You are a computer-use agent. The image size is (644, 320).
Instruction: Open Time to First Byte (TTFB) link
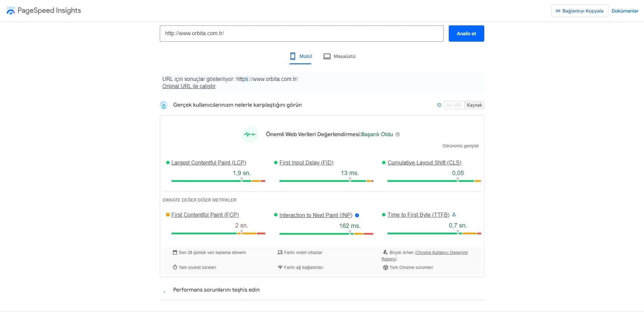pyautogui.click(x=419, y=215)
